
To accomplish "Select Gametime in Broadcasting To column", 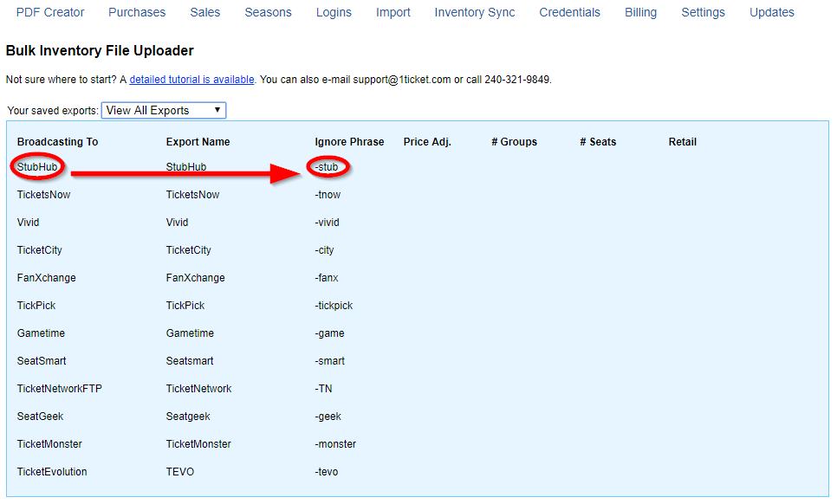I will [41, 333].
